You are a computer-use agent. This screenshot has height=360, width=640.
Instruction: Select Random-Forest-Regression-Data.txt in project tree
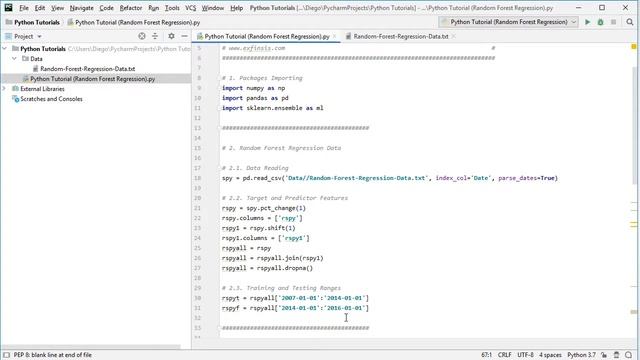click(x=87, y=69)
